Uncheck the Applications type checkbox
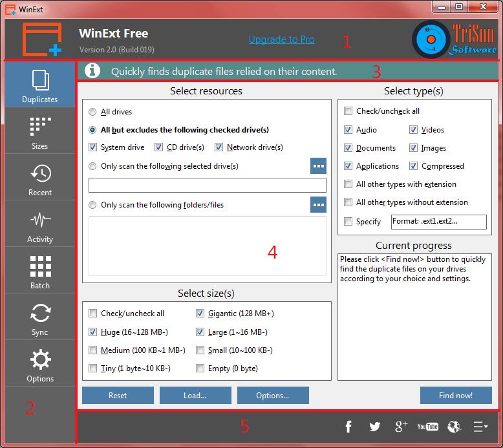Screen dimensions: 503x448 (348, 165)
